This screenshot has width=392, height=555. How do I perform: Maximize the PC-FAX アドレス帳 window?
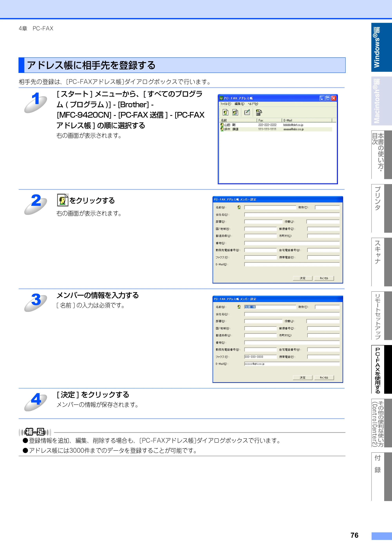tap(328, 98)
